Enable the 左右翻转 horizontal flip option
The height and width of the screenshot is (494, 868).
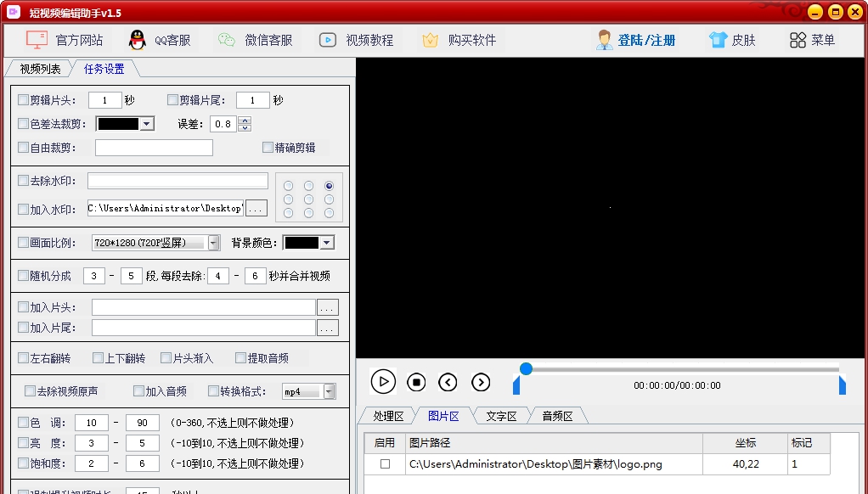(x=21, y=357)
